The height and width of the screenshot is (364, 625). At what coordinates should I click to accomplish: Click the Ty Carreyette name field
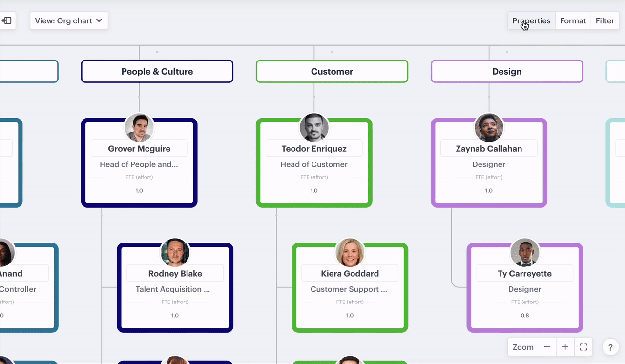524,273
